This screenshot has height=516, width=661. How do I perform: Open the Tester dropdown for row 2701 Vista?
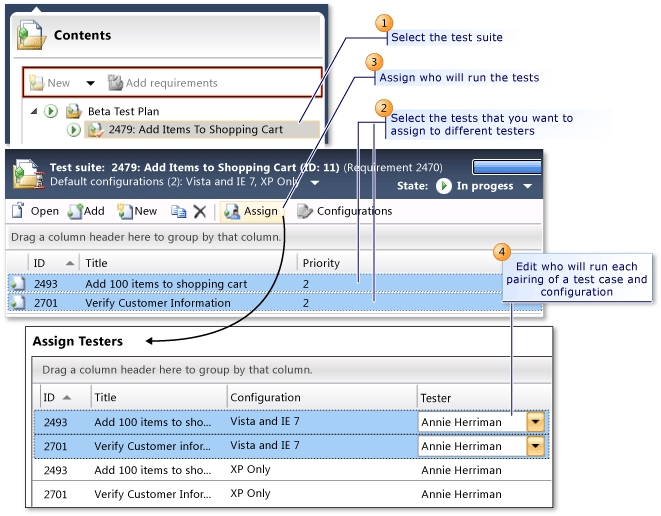tap(535, 446)
